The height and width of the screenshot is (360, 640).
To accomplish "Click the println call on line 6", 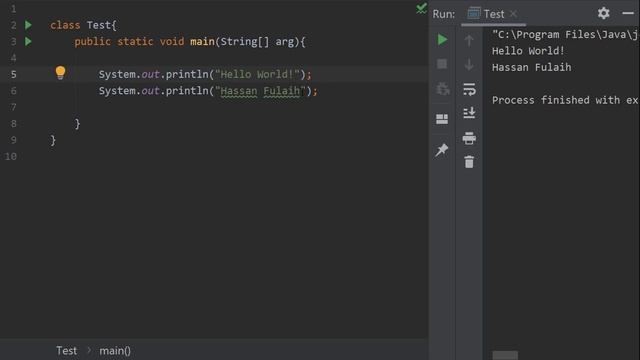I will (x=187, y=91).
